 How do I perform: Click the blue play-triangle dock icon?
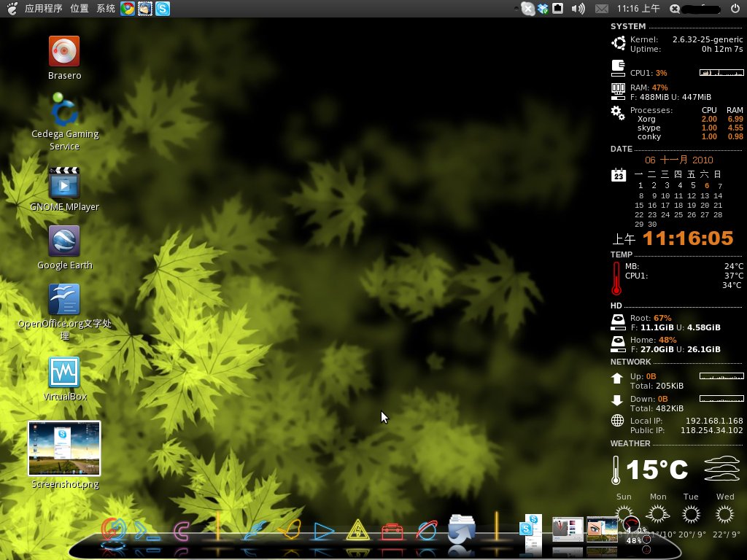(x=323, y=531)
